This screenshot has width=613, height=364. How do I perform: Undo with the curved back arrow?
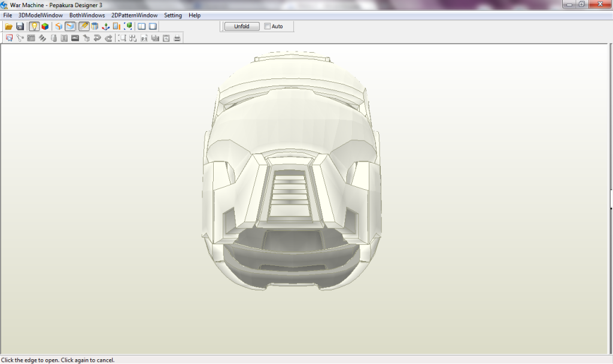click(x=98, y=38)
